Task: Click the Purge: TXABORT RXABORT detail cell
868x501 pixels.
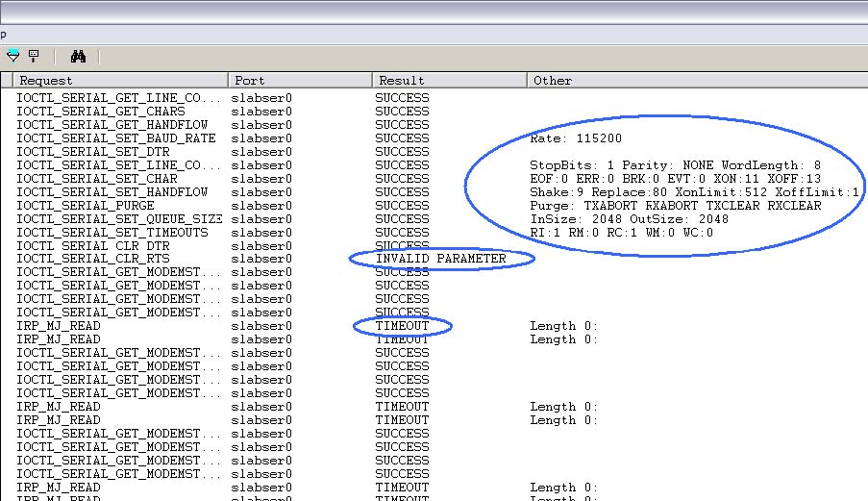Action: pyautogui.click(x=675, y=206)
